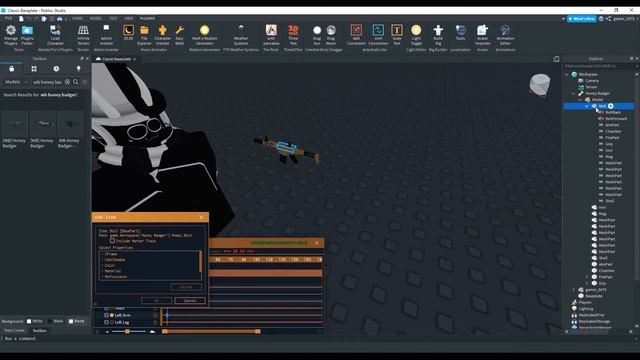This screenshot has width=640, height=360.
Task: Switch to the MODEL ribbon tab
Action: pyautogui.click(x=96, y=18)
